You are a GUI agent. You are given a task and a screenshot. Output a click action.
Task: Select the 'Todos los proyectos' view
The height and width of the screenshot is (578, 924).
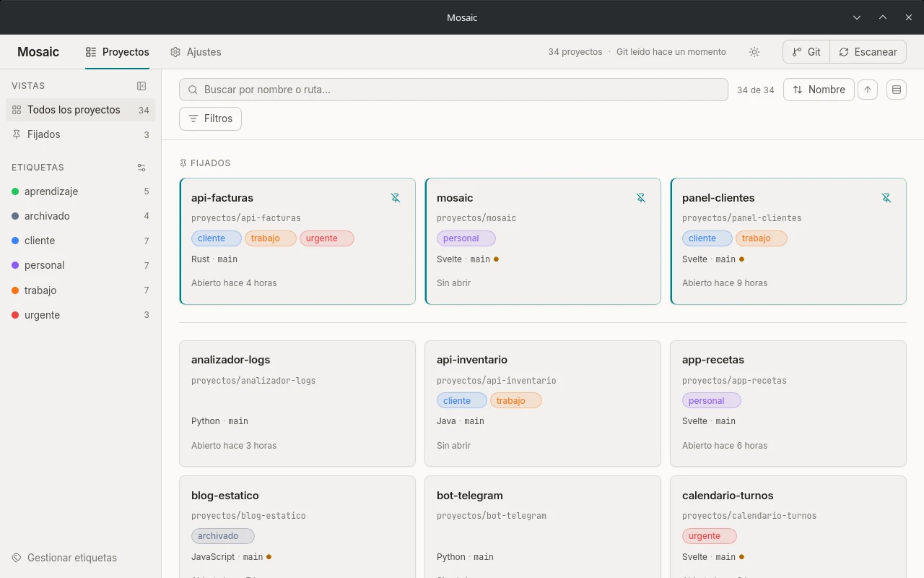coord(81,110)
